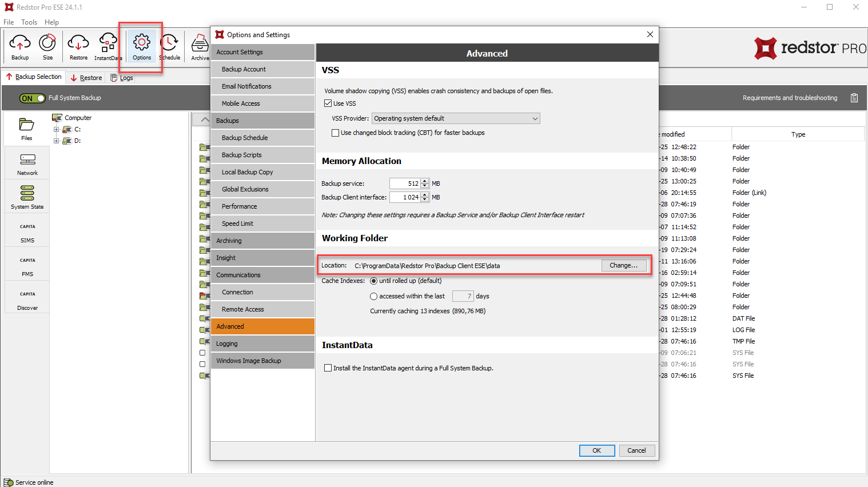Open the Global Exclusions settings page

pyautogui.click(x=262, y=189)
